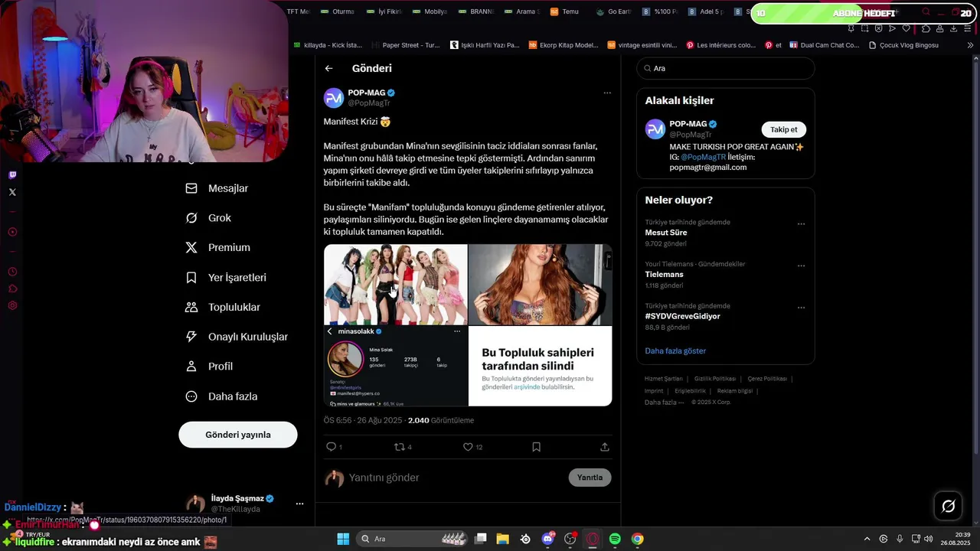Open more options on POP-MAG post
The width and height of the screenshot is (980, 551).
coord(607,93)
